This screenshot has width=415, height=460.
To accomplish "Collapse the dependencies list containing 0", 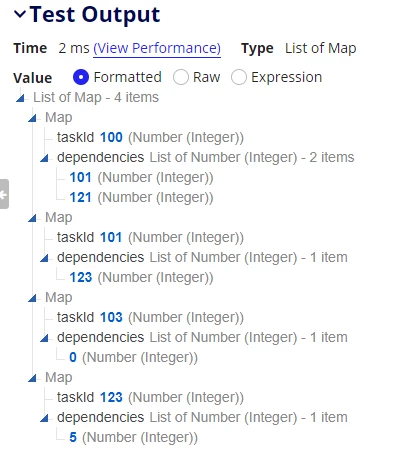I will (x=44, y=338).
